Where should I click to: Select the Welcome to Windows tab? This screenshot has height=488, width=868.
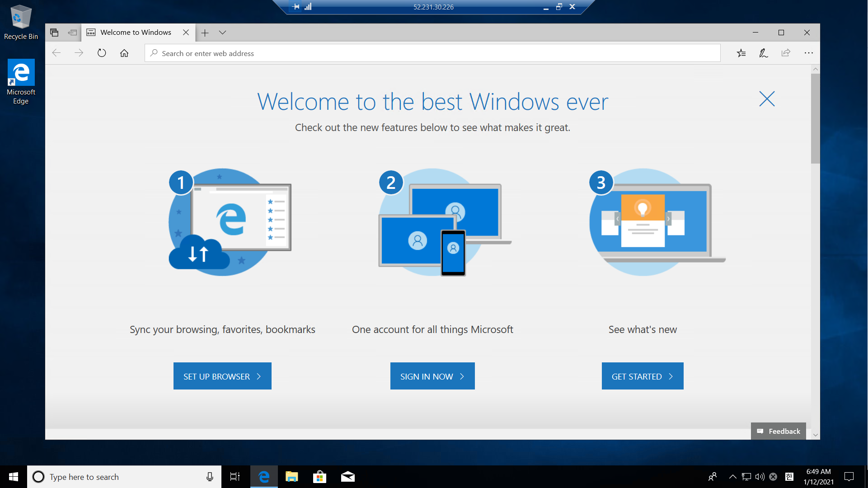136,33
